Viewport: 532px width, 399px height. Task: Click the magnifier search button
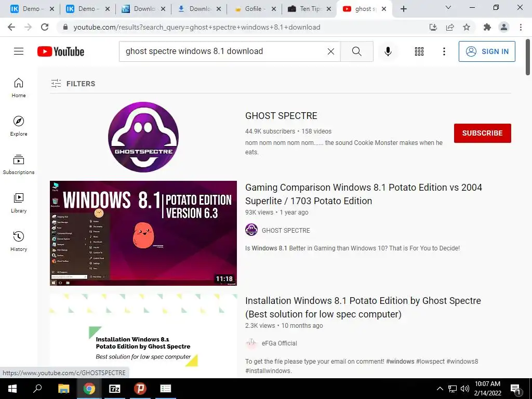tap(356, 51)
